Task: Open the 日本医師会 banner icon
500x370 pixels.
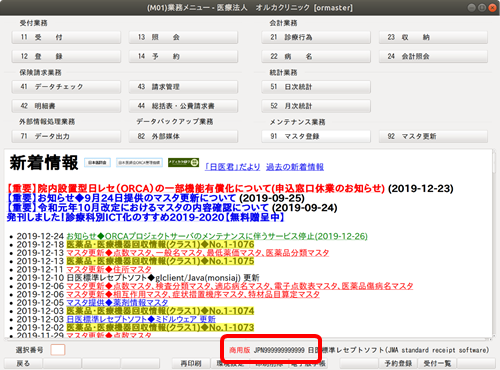Action: [x=97, y=163]
